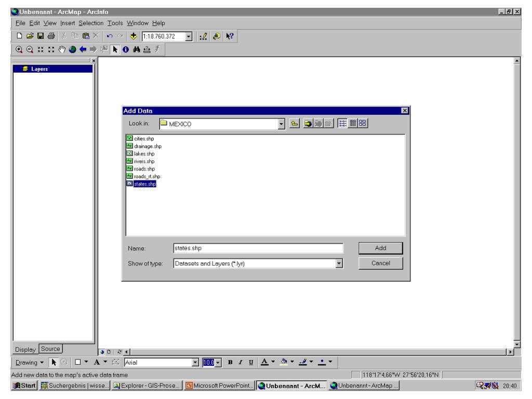The width and height of the screenshot is (532, 399).
Task: Open the Edit menu
Action: (34, 23)
